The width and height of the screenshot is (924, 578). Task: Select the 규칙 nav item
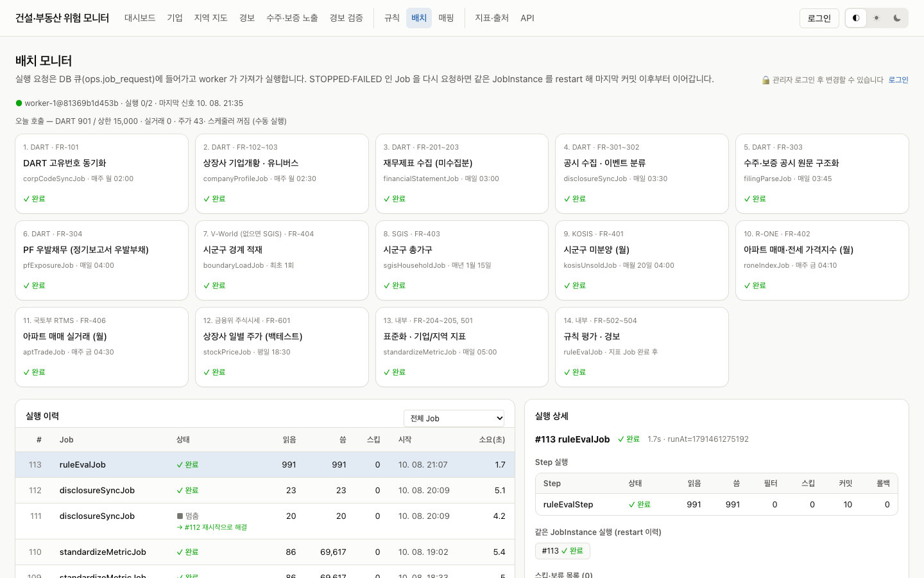click(392, 18)
